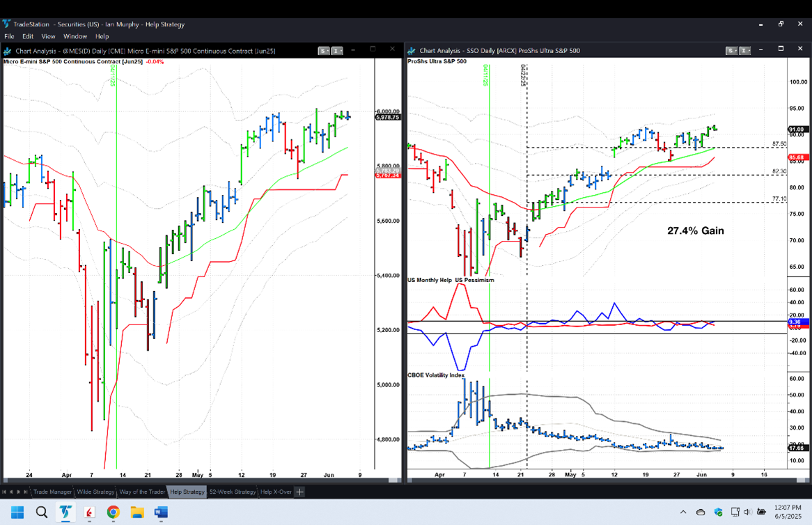The image size is (812, 525).
Task: Click the Chart Analysis icon of the MES window
Action: coord(8,51)
